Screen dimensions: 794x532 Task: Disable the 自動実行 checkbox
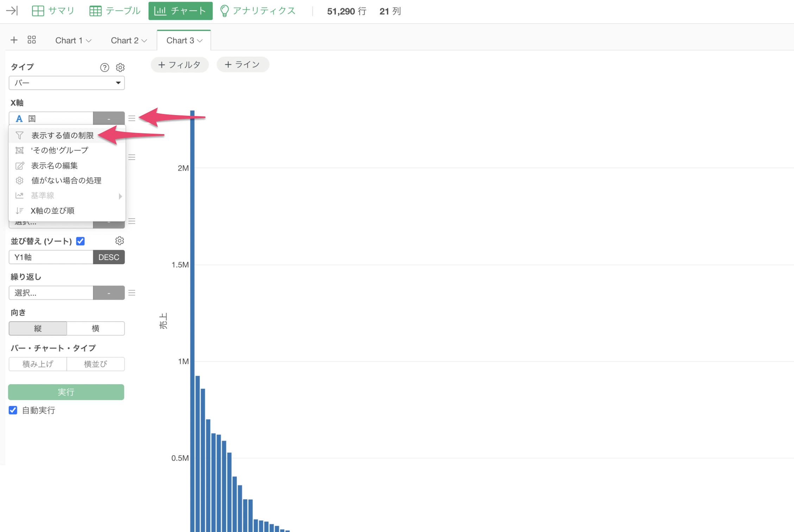coord(13,410)
